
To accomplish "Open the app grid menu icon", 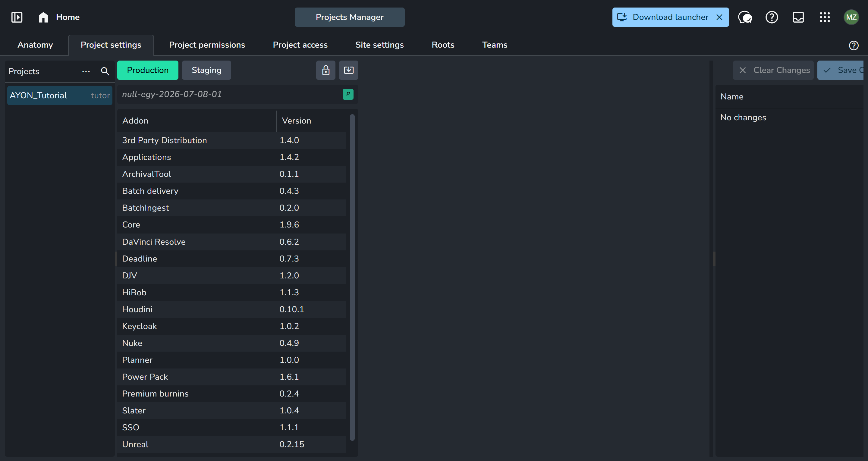I will 825,17.
